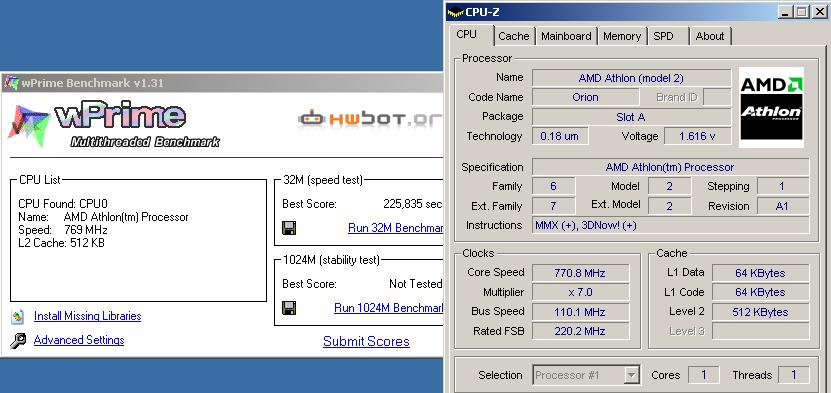
Task: Open the Cache tab in CPU-Z
Action: pos(514,37)
